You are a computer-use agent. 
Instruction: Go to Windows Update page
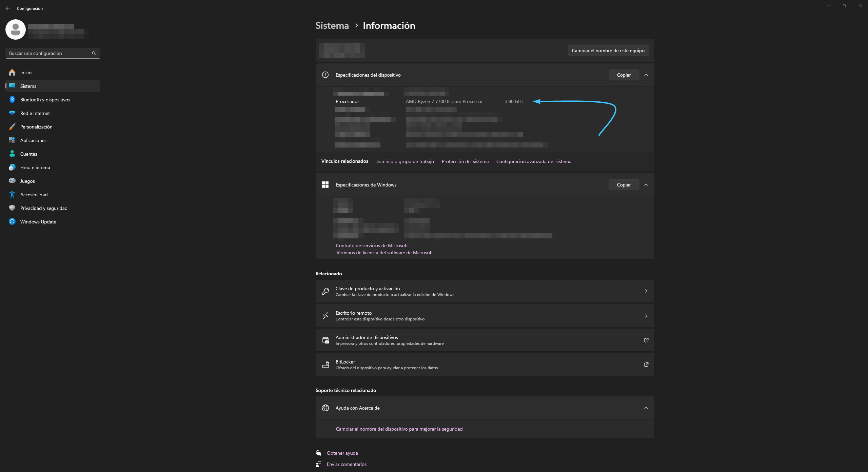point(53,222)
